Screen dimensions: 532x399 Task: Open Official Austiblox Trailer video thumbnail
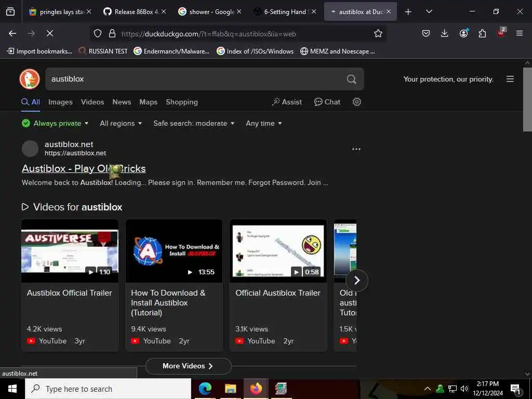[278, 251]
